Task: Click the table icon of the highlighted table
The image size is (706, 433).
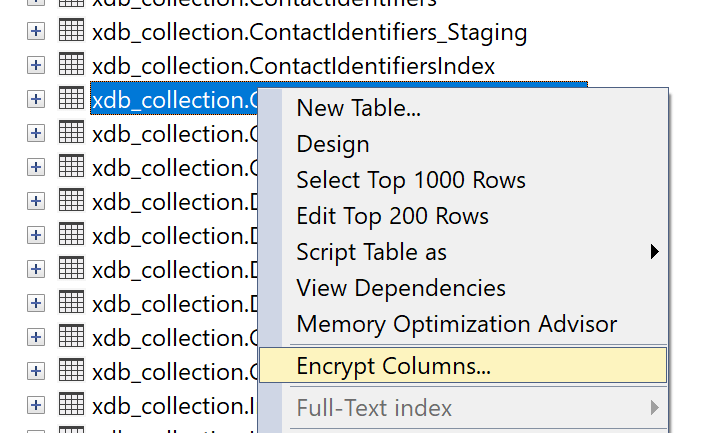Action: [70, 100]
